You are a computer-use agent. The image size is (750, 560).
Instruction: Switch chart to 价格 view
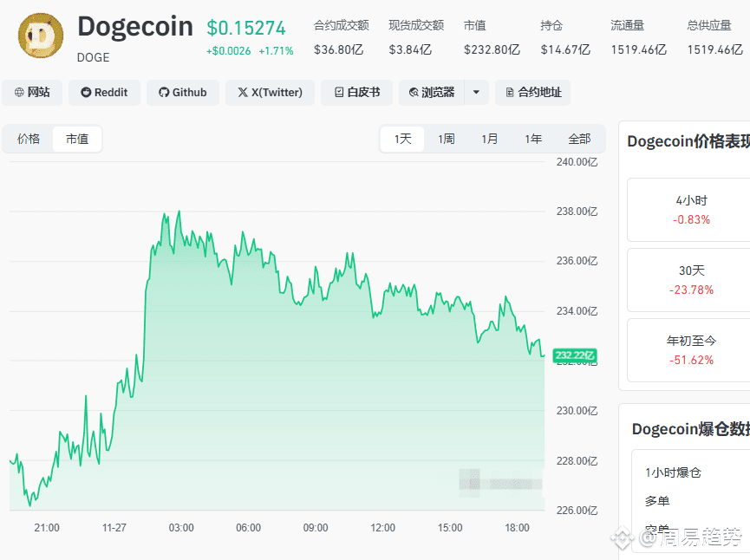click(29, 139)
